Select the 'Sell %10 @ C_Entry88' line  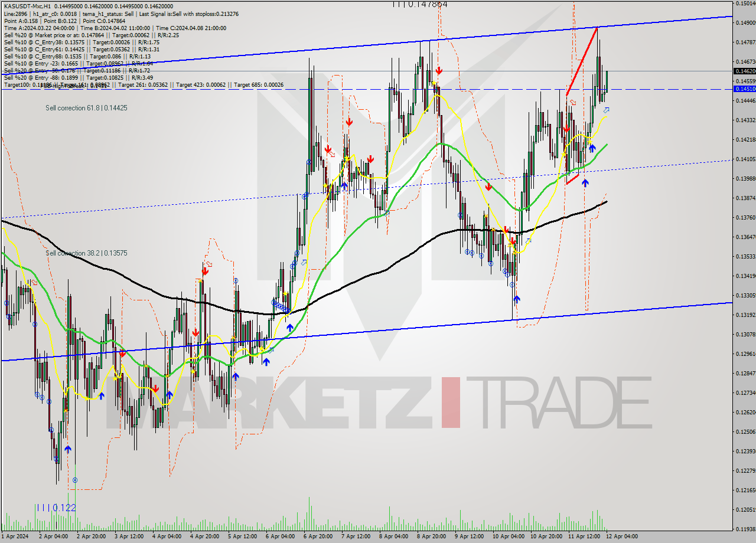77,56
